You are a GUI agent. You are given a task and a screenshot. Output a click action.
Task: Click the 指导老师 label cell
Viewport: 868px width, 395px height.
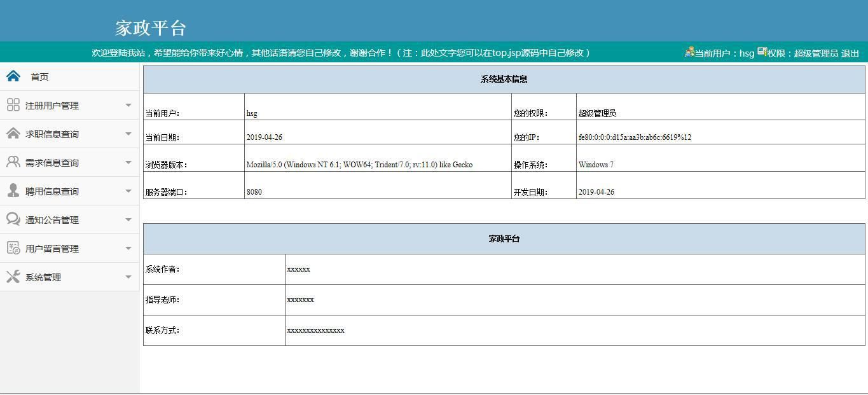pyautogui.click(x=214, y=300)
